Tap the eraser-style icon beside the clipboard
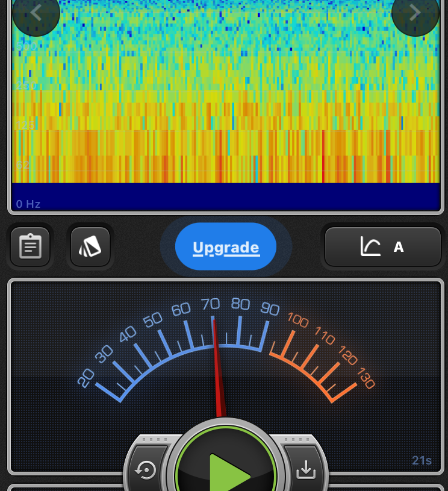 tap(90, 246)
